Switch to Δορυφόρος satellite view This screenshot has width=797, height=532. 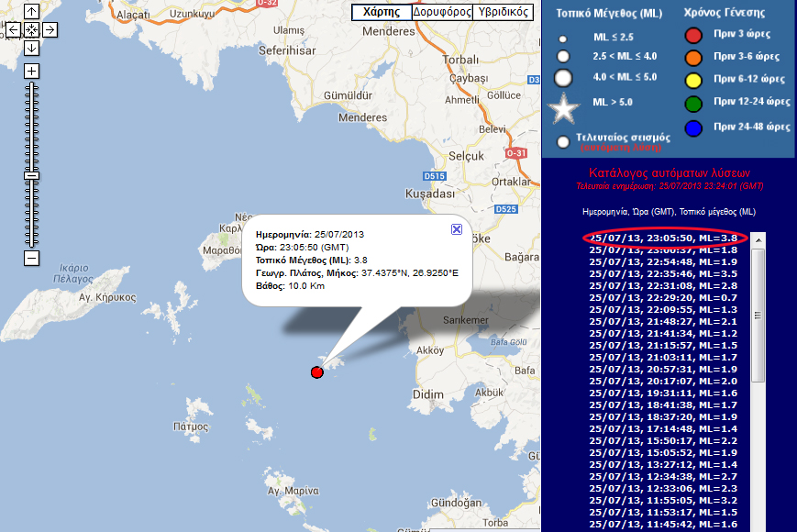click(443, 12)
